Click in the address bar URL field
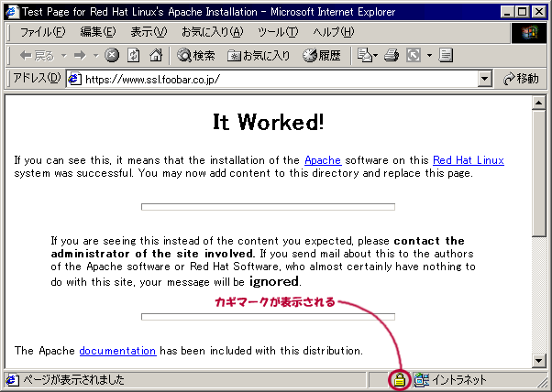552x392 pixels. click(x=275, y=79)
